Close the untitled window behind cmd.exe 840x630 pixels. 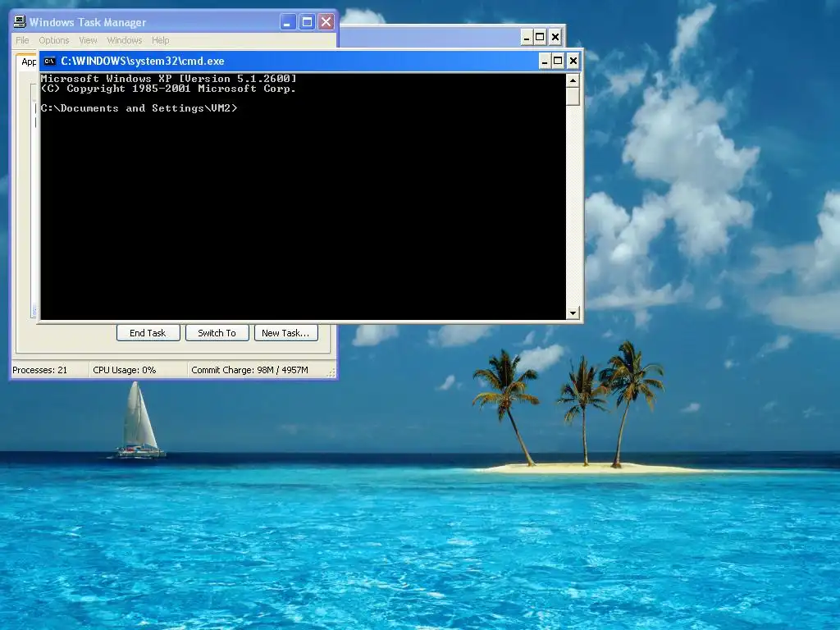click(x=555, y=37)
